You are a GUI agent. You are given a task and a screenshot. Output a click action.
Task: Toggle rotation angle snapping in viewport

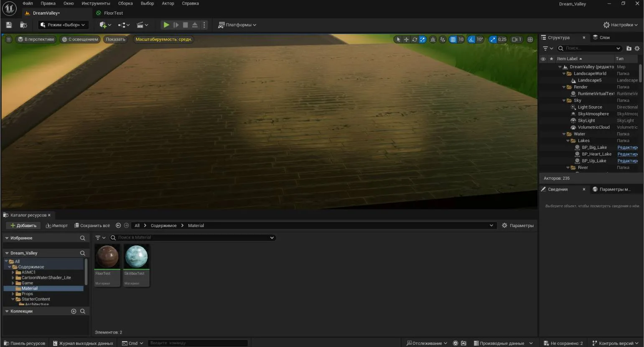coord(471,39)
